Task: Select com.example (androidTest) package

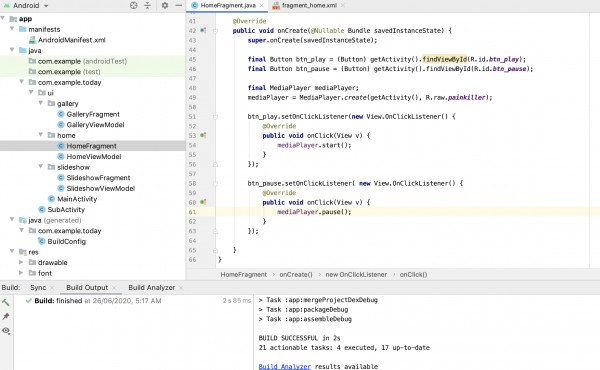Action: click(x=82, y=61)
